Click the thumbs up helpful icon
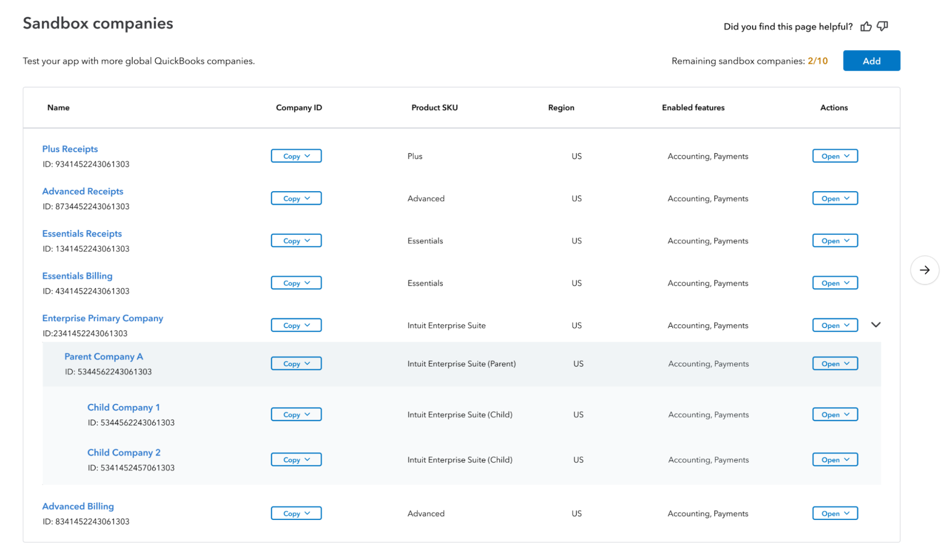The image size is (944, 560). (x=866, y=26)
